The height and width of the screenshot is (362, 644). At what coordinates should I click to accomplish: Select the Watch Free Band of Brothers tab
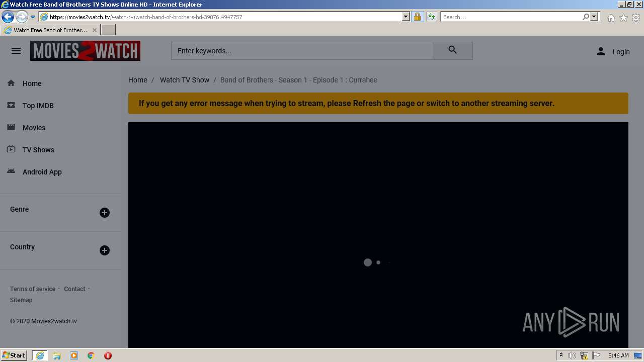pos(50,30)
